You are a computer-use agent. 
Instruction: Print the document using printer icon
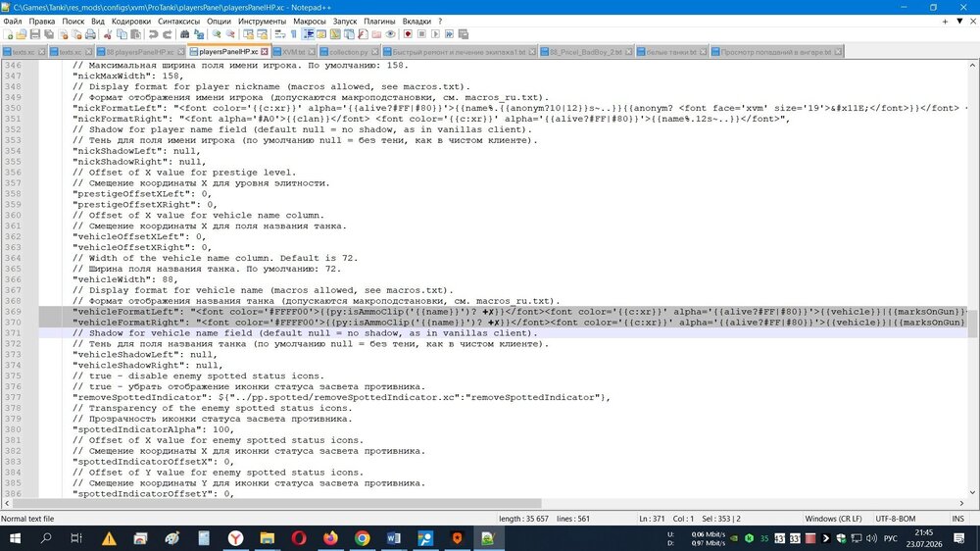click(90, 34)
